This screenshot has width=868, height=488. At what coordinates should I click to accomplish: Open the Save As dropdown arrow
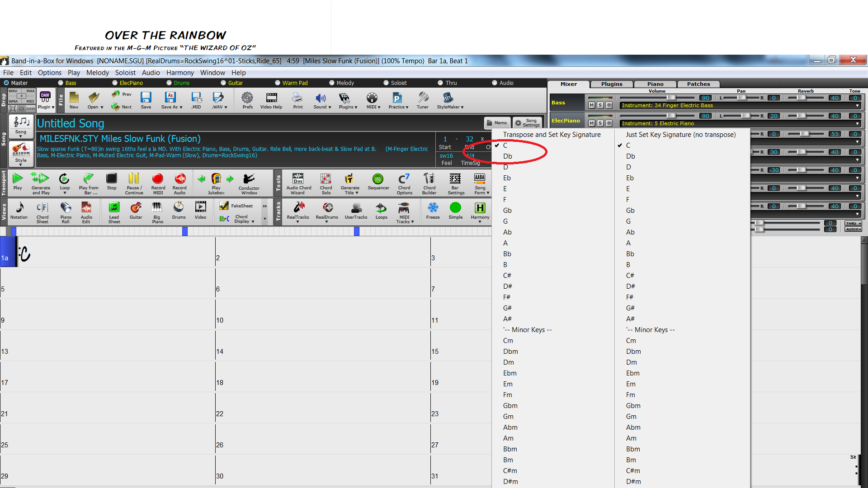(x=181, y=108)
